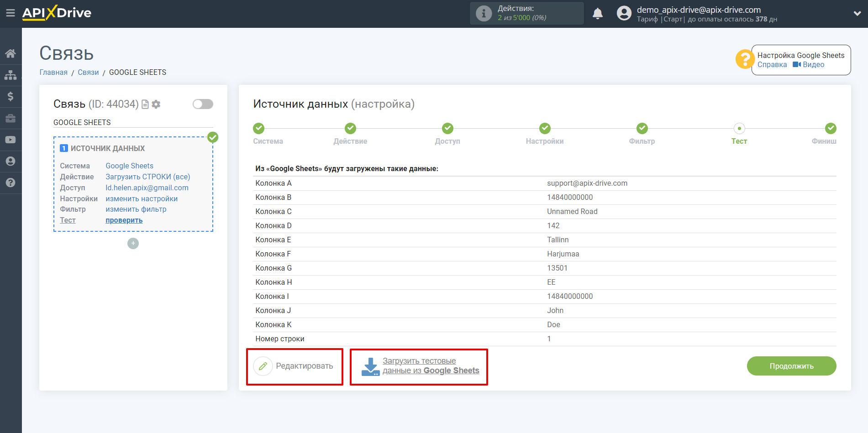
Task: Click the Колонка K label
Action: (x=274, y=324)
